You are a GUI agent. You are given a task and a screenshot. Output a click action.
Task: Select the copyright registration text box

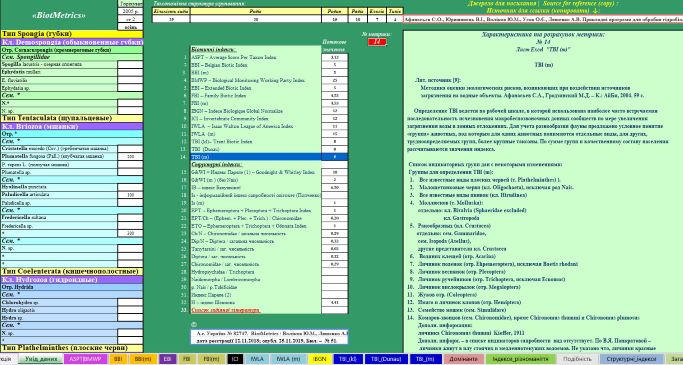point(269,337)
